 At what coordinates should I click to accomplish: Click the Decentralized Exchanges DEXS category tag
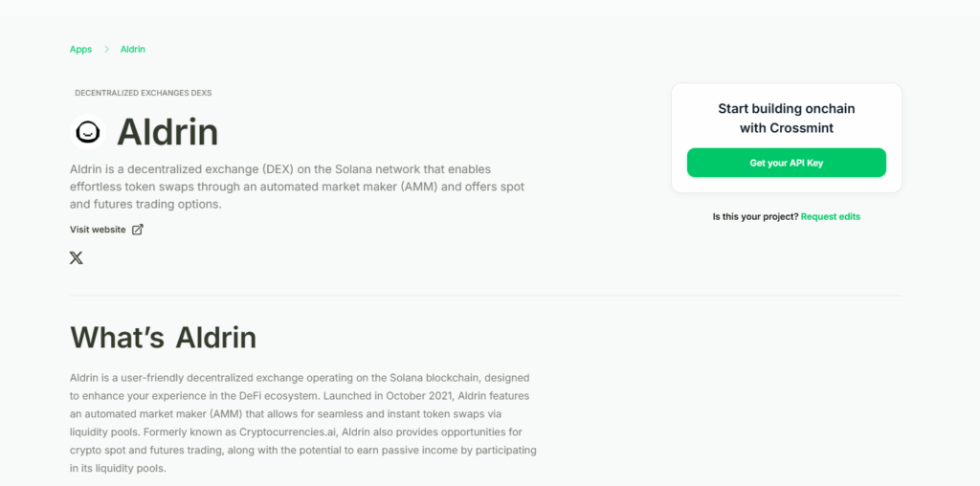click(x=143, y=93)
